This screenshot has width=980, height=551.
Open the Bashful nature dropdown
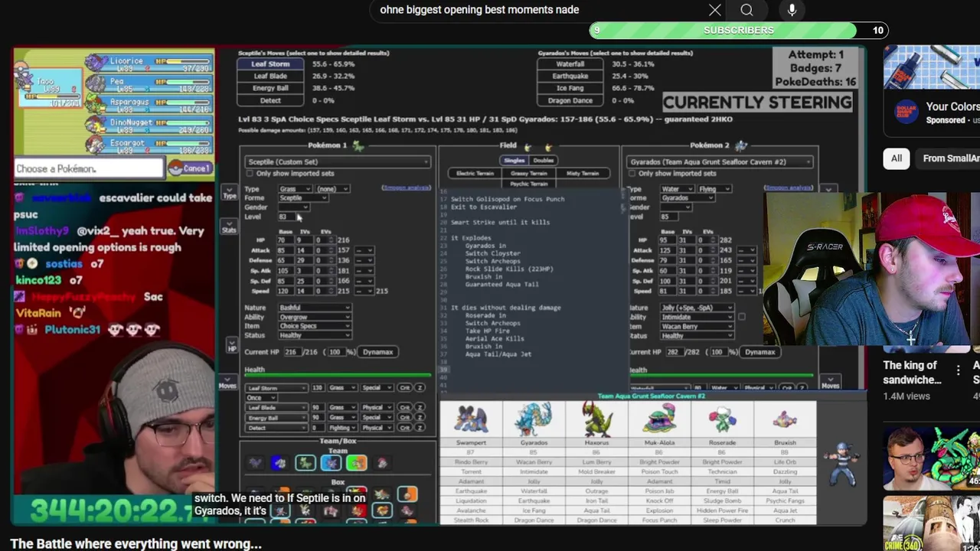click(x=315, y=308)
